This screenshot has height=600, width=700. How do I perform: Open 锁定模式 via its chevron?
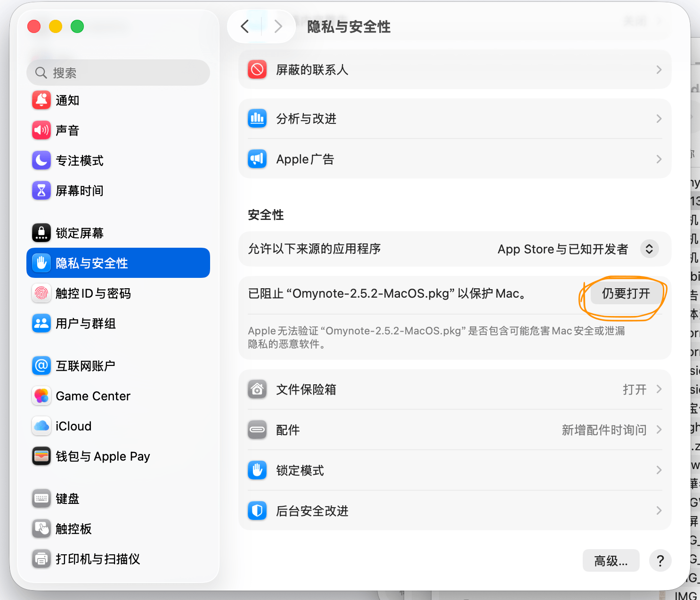659,470
